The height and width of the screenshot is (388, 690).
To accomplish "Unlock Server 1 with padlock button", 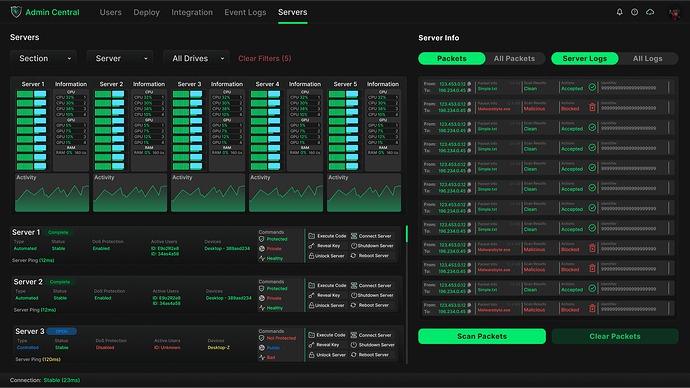I will (326, 256).
